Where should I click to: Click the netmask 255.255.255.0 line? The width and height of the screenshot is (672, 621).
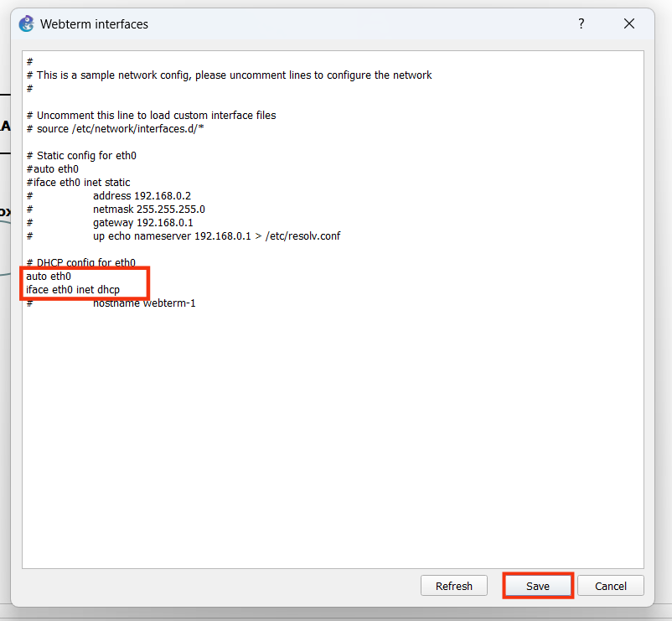[x=148, y=210]
